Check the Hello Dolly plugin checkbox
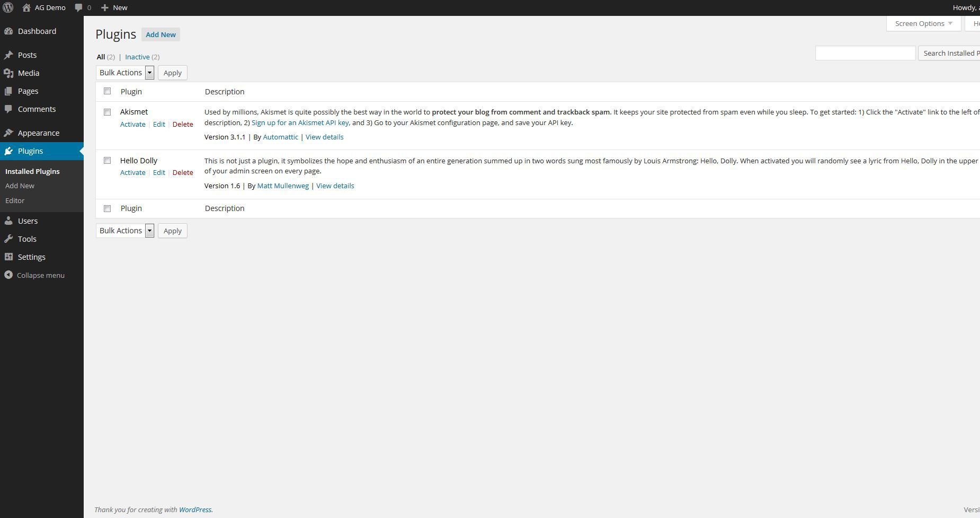Viewport: 980px width, 518px height. (x=107, y=160)
